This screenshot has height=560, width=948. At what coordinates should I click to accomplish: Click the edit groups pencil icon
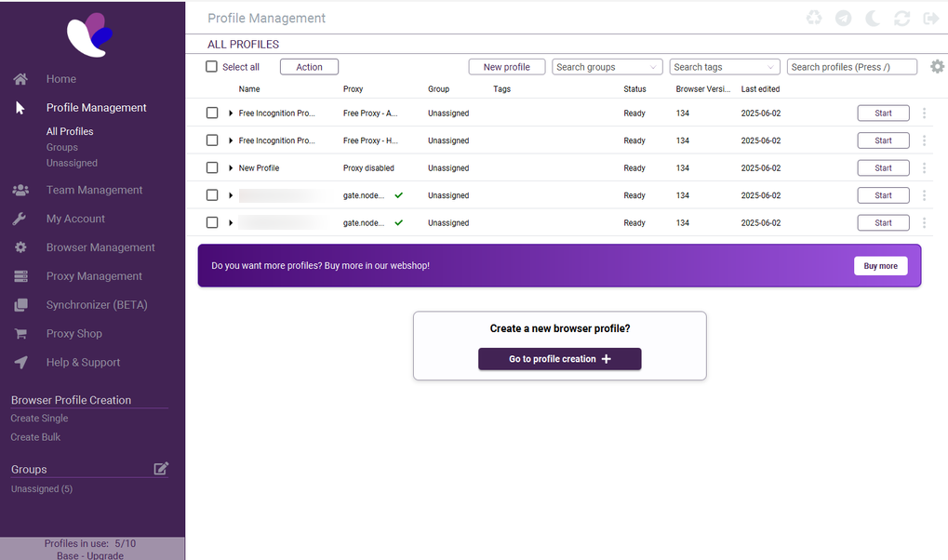coord(161,469)
